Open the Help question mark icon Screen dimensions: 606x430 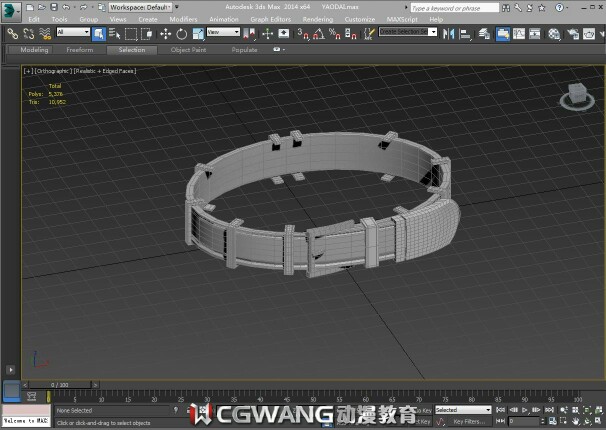(x=559, y=7)
